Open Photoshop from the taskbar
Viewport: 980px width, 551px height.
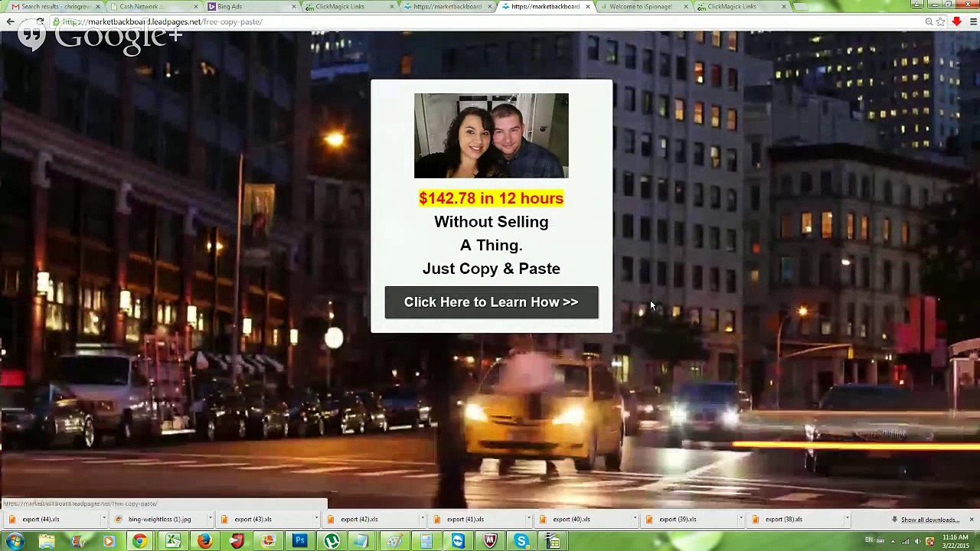[300, 542]
